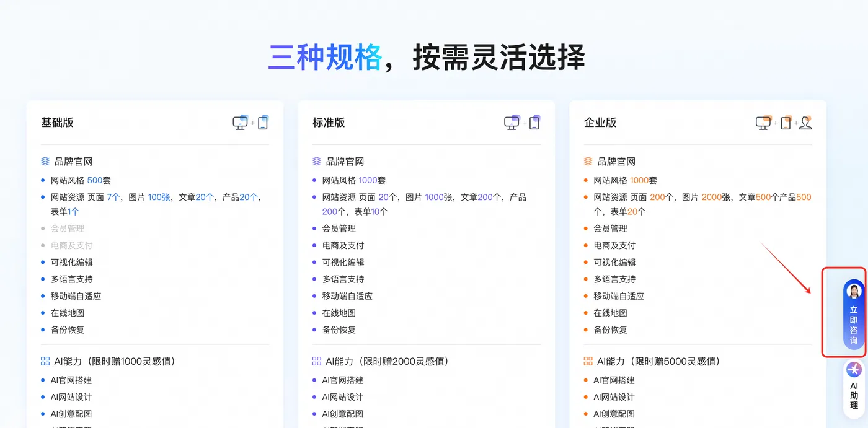This screenshot has width=868, height=428.
Task: Click the AI能力 grid icon in 企业版
Action: pos(587,361)
